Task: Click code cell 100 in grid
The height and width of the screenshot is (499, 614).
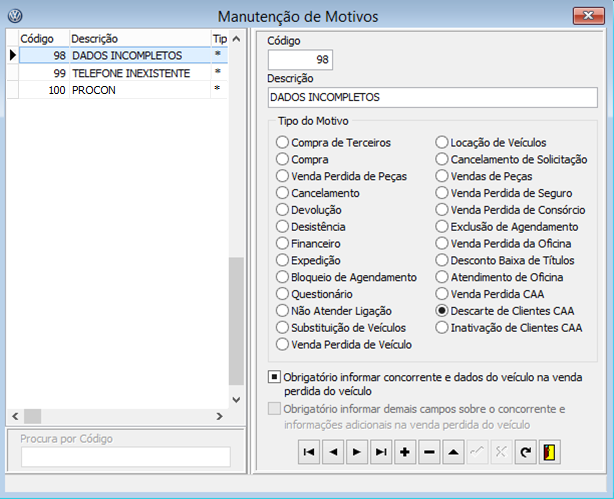Action: [44, 90]
